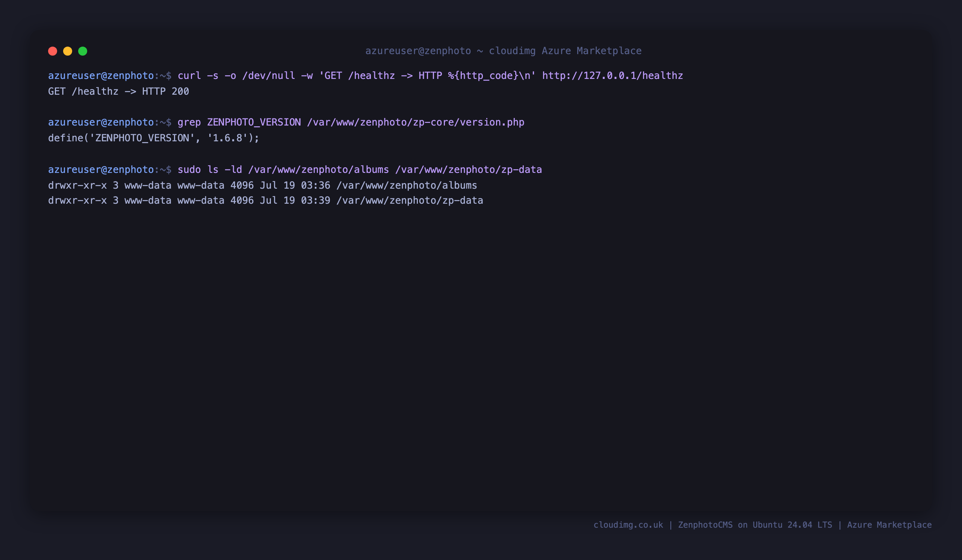The image size is (962, 560).
Task: Click the grep ZENPHOTO_VERSION command
Action: tap(351, 123)
